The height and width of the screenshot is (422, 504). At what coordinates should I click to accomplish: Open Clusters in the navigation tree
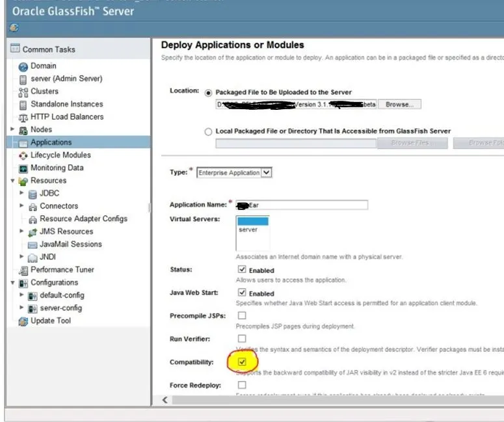pos(44,91)
